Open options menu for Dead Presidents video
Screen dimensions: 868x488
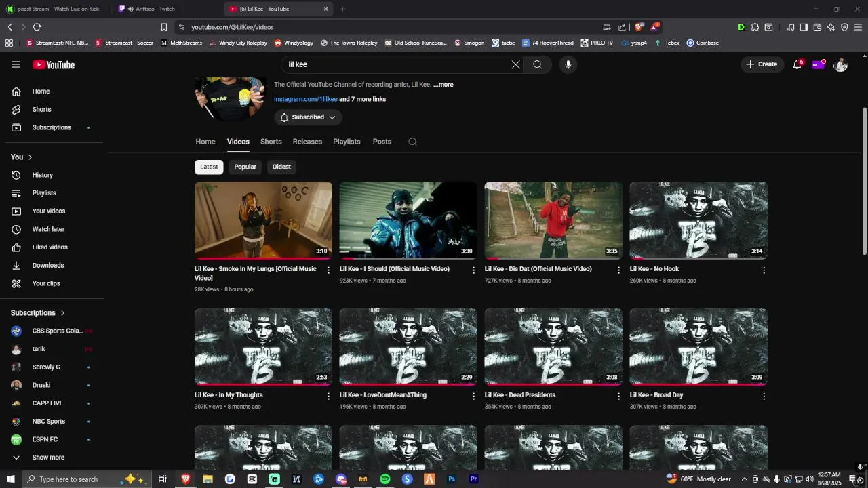coord(618,396)
